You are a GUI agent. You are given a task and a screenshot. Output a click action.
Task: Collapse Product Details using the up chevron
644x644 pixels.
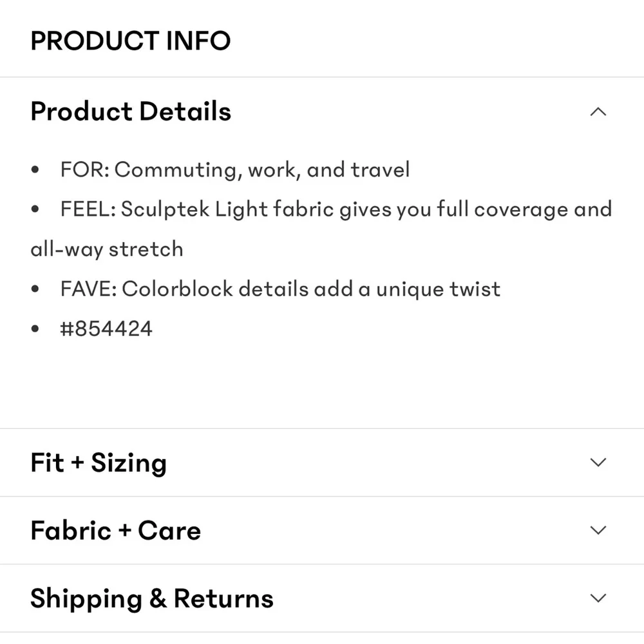click(598, 112)
